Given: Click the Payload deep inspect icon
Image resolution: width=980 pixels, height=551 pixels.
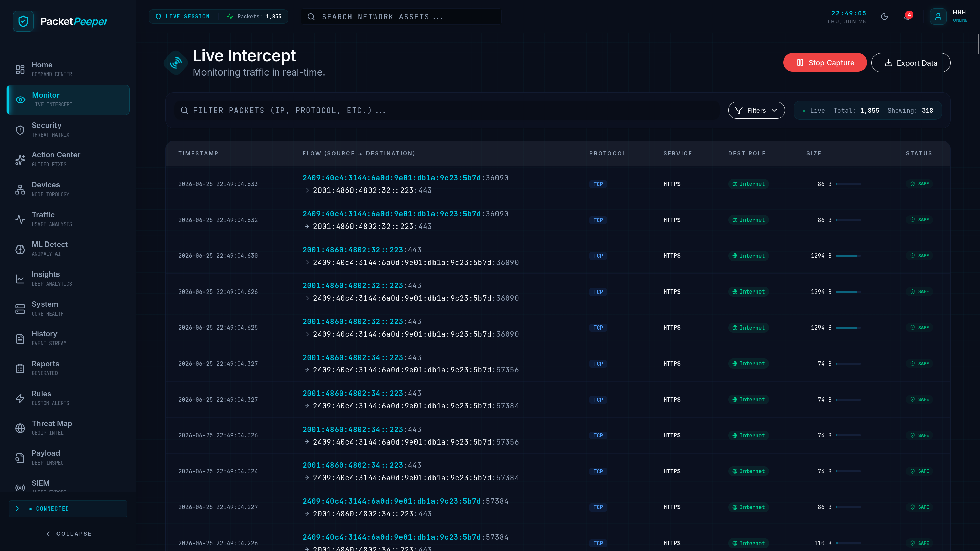Looking at the screenshot, I should point(20,458).
